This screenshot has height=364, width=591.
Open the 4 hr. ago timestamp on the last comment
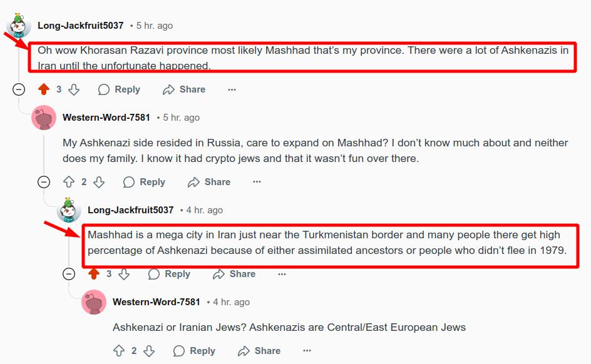(x=231, y=302)
